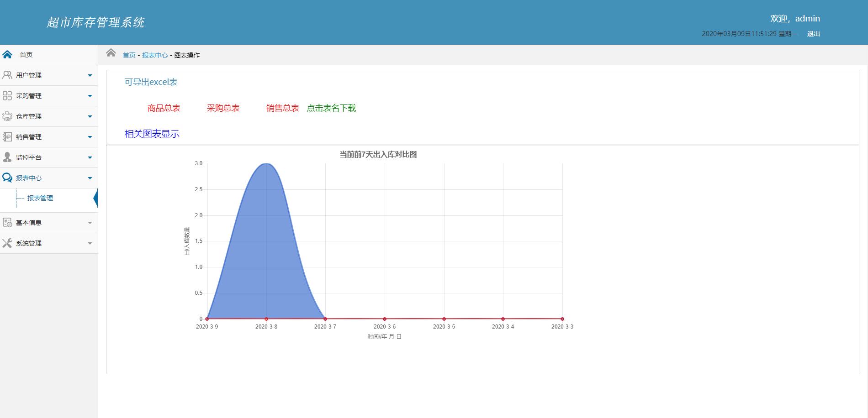
Task: Select 首页 in the sidebar menu
Action: 26,55
